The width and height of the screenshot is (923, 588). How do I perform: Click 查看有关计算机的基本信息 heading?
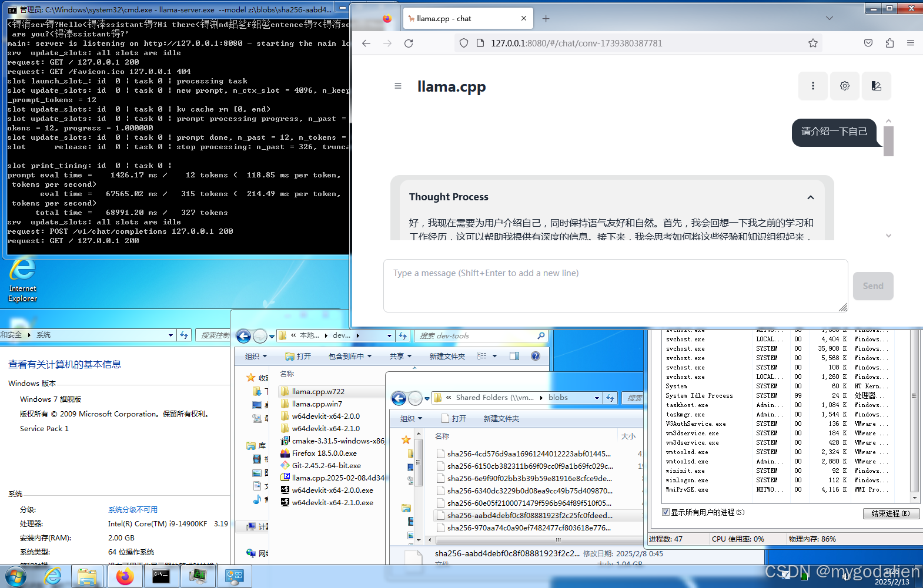[x=65, y=364]
